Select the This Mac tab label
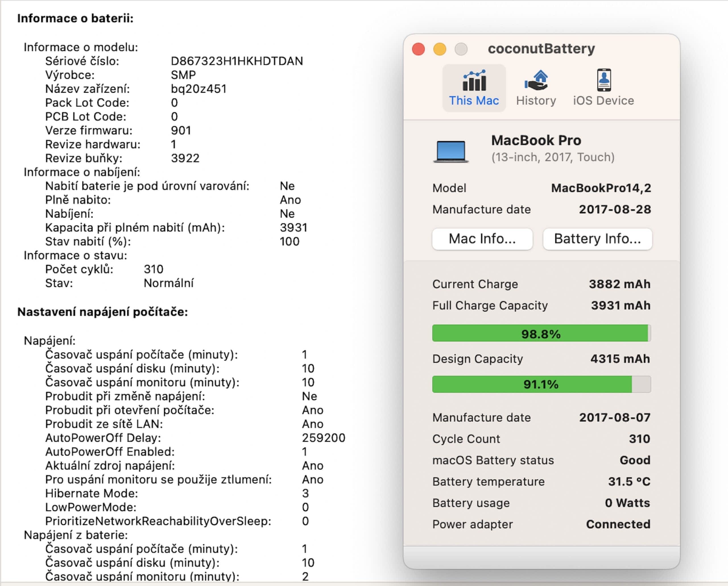 [x=474, y=101]
